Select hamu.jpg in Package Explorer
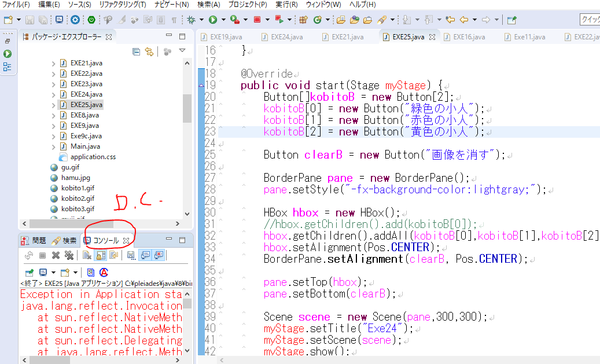Screen dimensions: 600x364 tap(76, 178)
